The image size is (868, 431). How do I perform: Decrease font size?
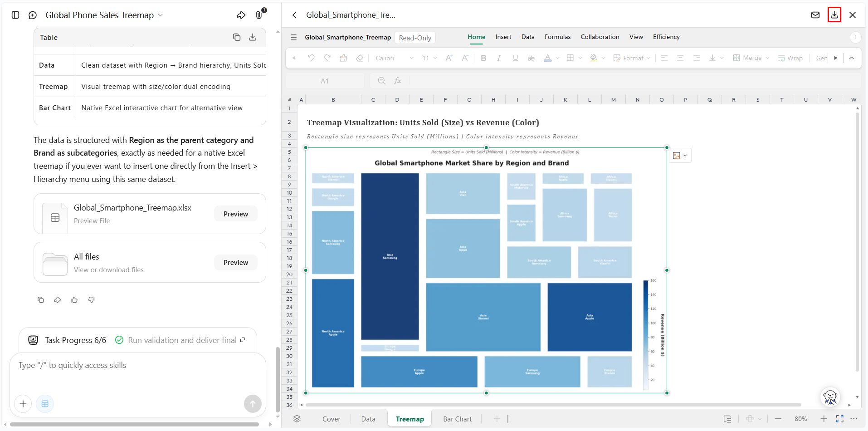(465, 58)
